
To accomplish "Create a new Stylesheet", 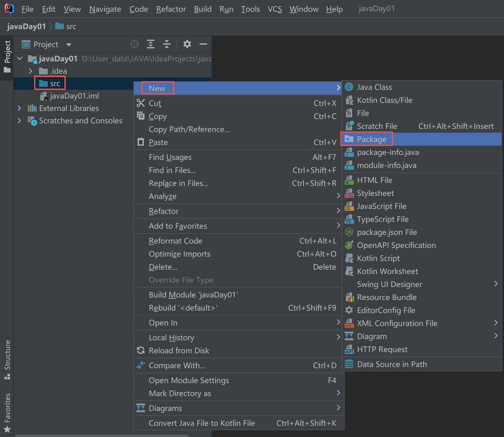I will point(422,193).
